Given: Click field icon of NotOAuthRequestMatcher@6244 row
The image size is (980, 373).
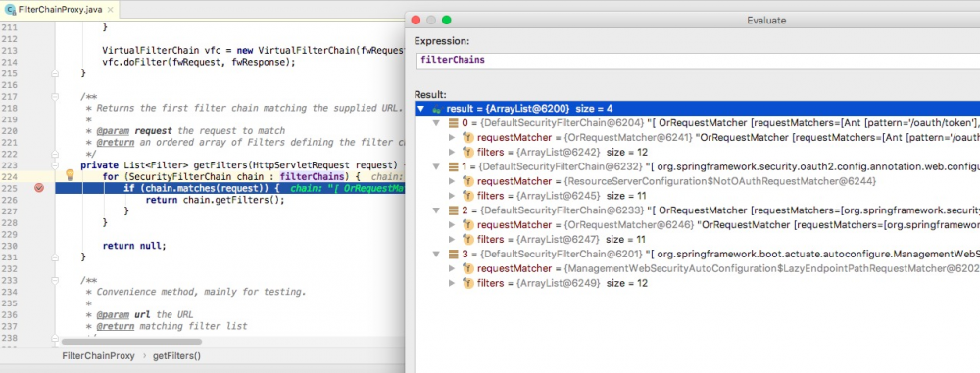Looking at the screenshot, I should pyautogui.click(x=467, y=181).
